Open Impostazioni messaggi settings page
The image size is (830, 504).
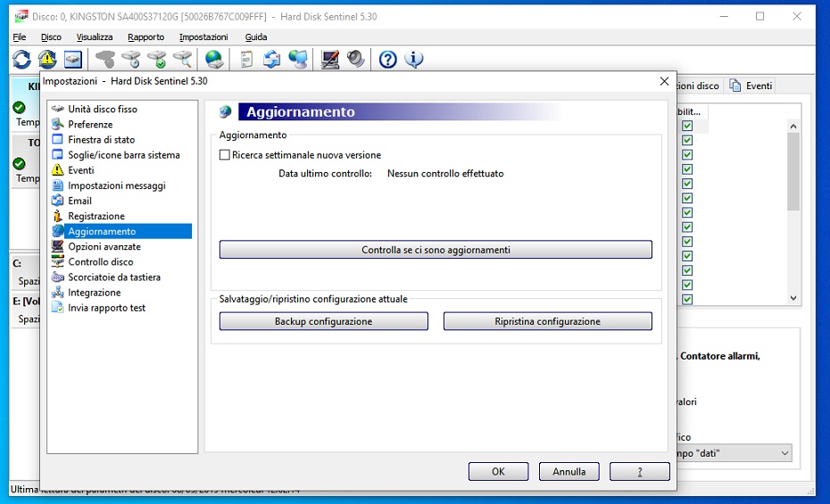point(116,186)
